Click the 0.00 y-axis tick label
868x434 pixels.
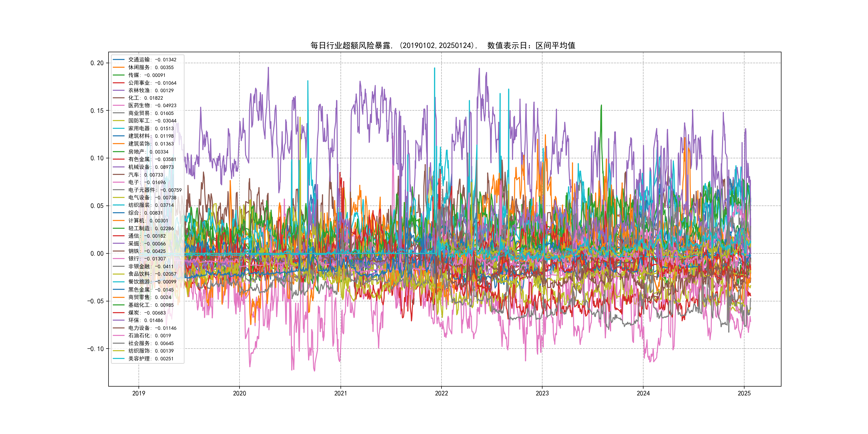97,253
